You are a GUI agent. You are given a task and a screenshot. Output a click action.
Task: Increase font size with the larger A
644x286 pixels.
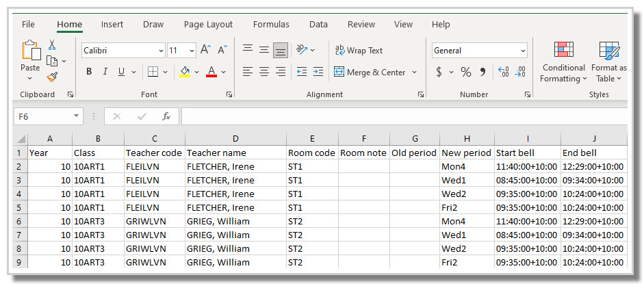click(x=205, y=51)
